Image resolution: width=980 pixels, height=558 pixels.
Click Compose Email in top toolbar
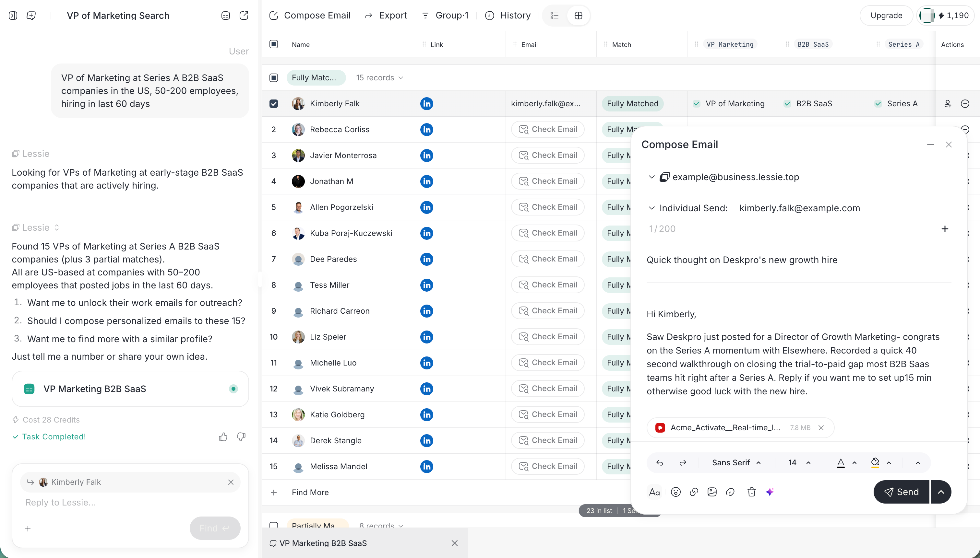point(310,15)
